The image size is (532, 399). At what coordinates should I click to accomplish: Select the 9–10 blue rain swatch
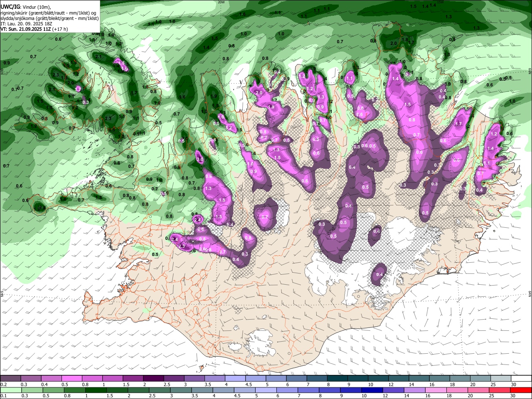pyautogui.click(x=350, y=390)
